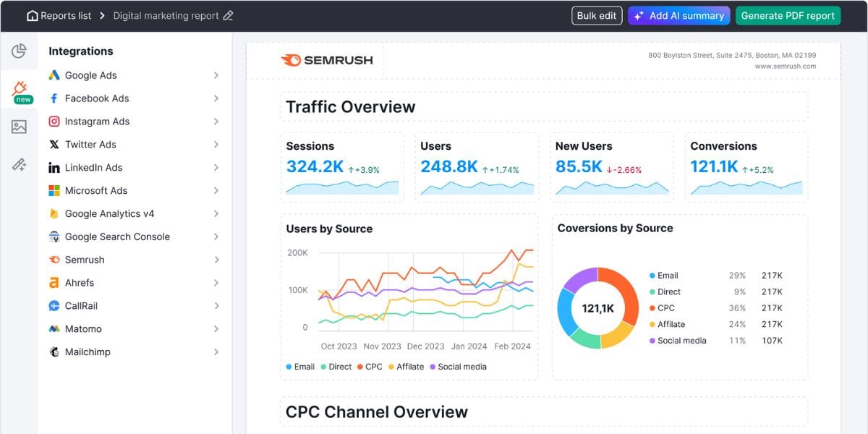Click the Semrush logo in report header
This screenshot has width=868, height=434.
tap(327, 61)
